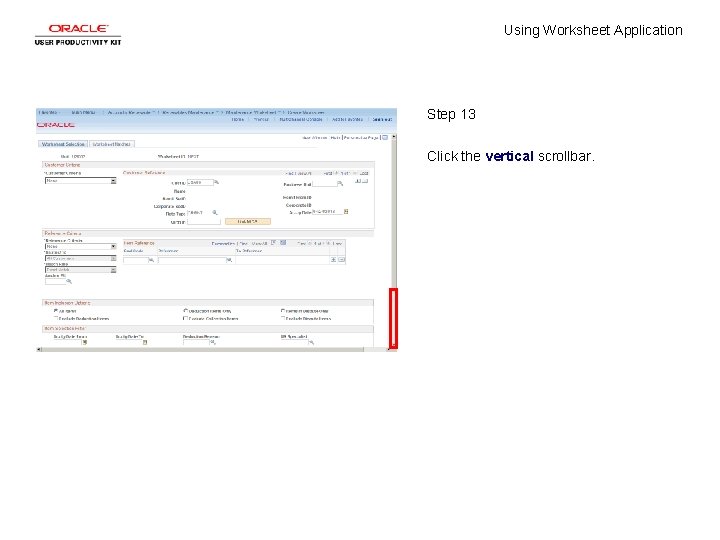Click vertical scrollbar up arrow
The width and height of the screenshot is (720, 540).
point(394,137)
